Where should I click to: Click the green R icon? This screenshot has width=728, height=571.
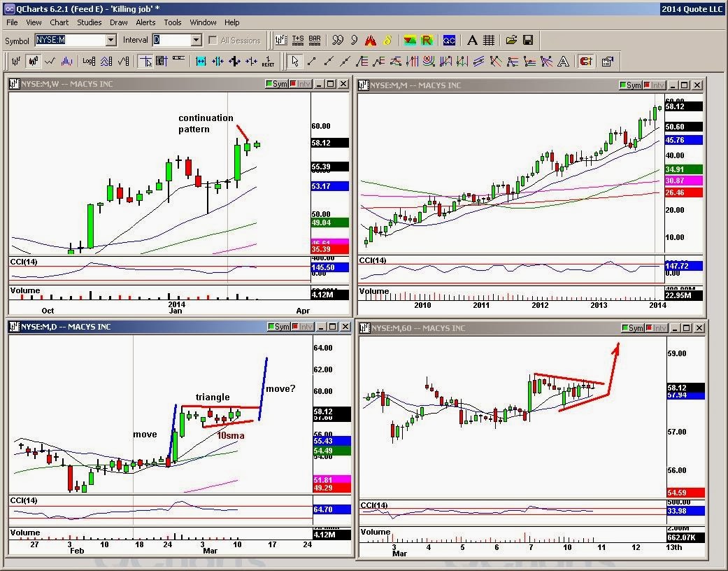(x=426, y=41)
